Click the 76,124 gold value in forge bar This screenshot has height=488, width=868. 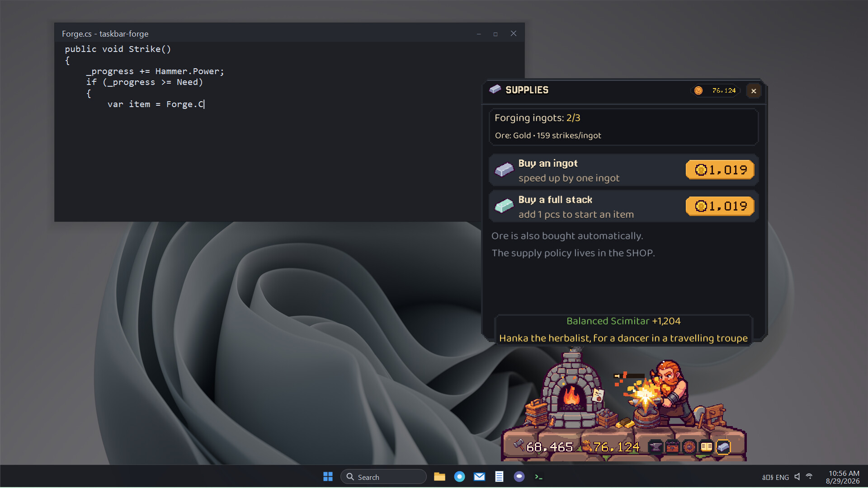click(616, 447)
